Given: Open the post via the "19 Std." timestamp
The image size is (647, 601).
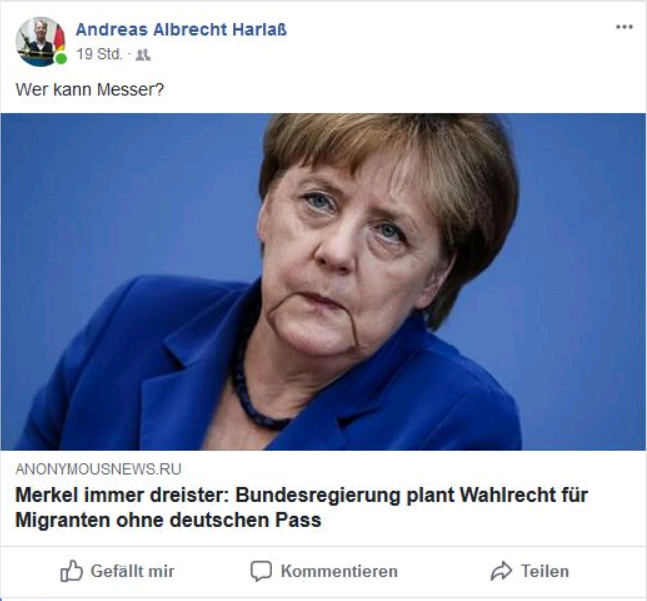Looking at the screenshot, I should (99, 54).
